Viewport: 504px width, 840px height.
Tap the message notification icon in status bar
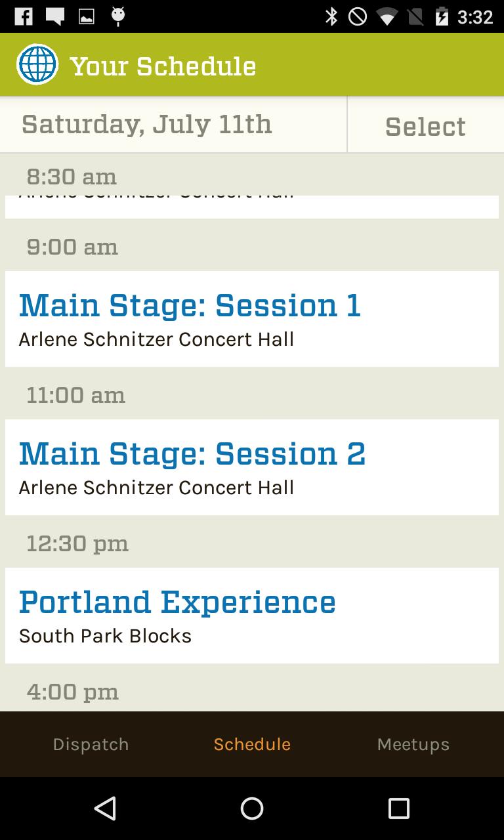[55, 16]
